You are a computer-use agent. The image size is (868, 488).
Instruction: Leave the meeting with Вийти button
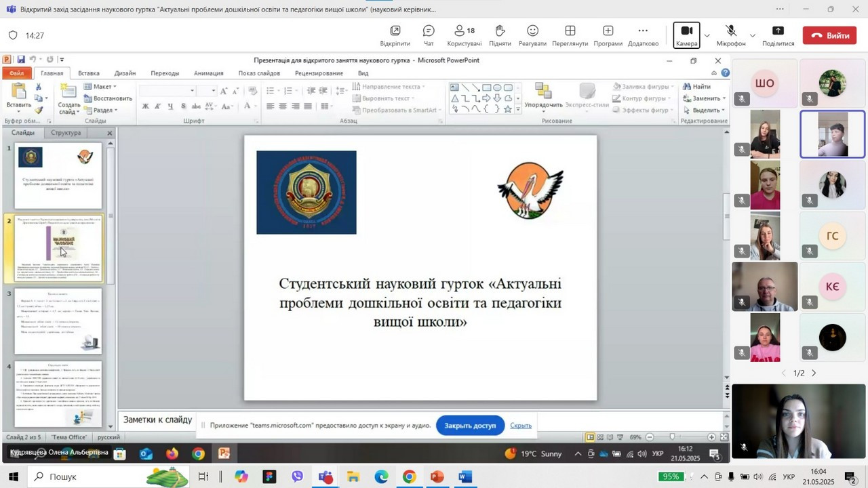tap(829, 35)
